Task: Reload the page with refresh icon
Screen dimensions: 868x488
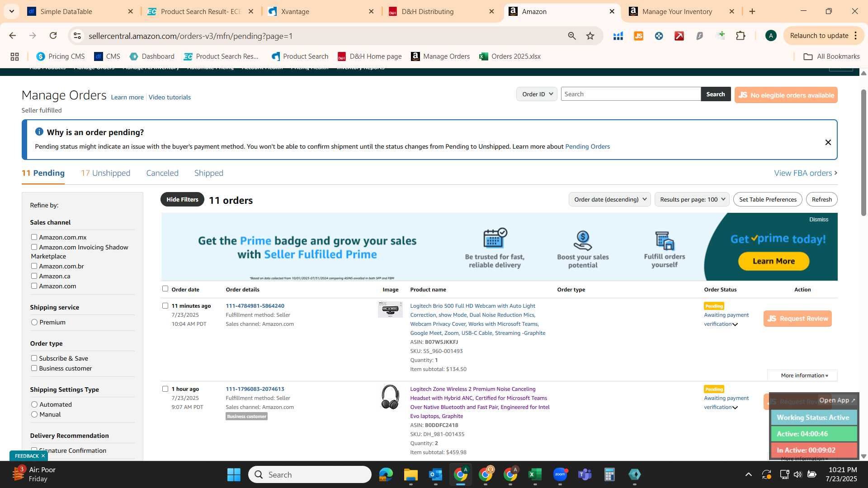Action: point(53,36)
